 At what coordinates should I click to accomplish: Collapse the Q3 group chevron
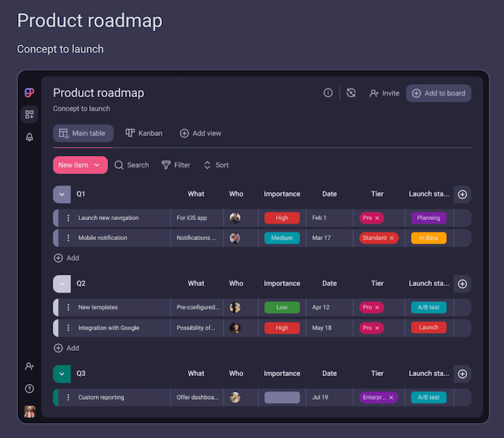pyautogui.click(x=62, y=373)
